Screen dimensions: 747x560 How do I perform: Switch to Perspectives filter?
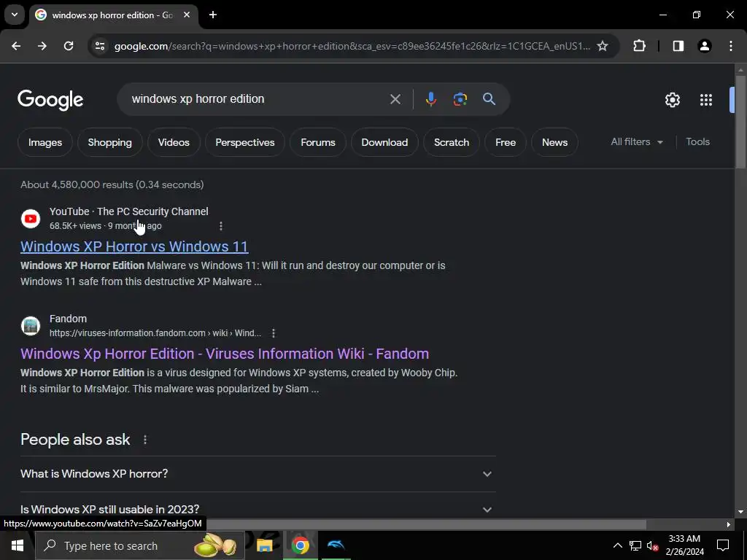(245, 142)
